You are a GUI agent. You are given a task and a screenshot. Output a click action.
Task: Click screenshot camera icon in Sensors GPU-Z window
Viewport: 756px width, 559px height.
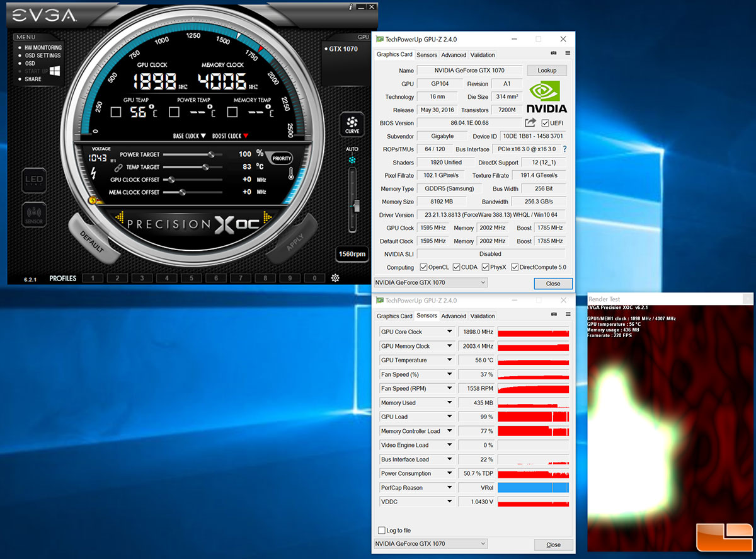tap(554, 314)
